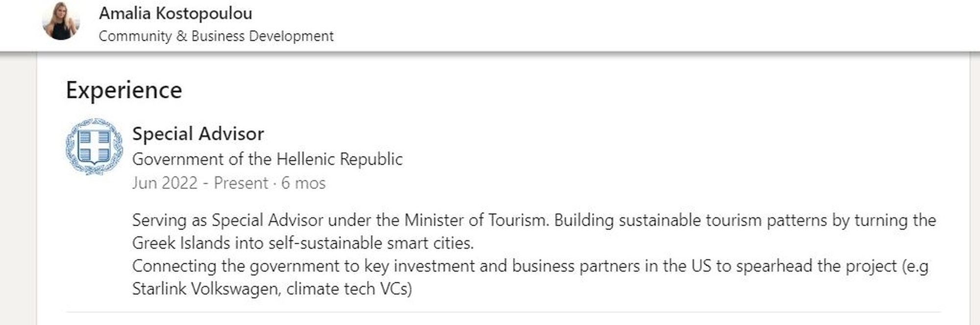The height and width of the screenshot is (325, 980).
Task: Open Government of the Hellenic Republic company link
Action: point(267,159)
